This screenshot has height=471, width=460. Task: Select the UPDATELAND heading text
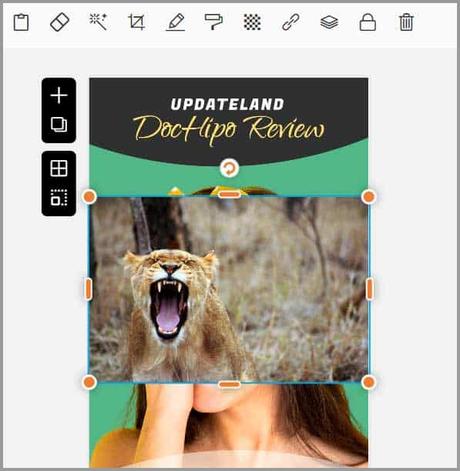tap(227, 104)
